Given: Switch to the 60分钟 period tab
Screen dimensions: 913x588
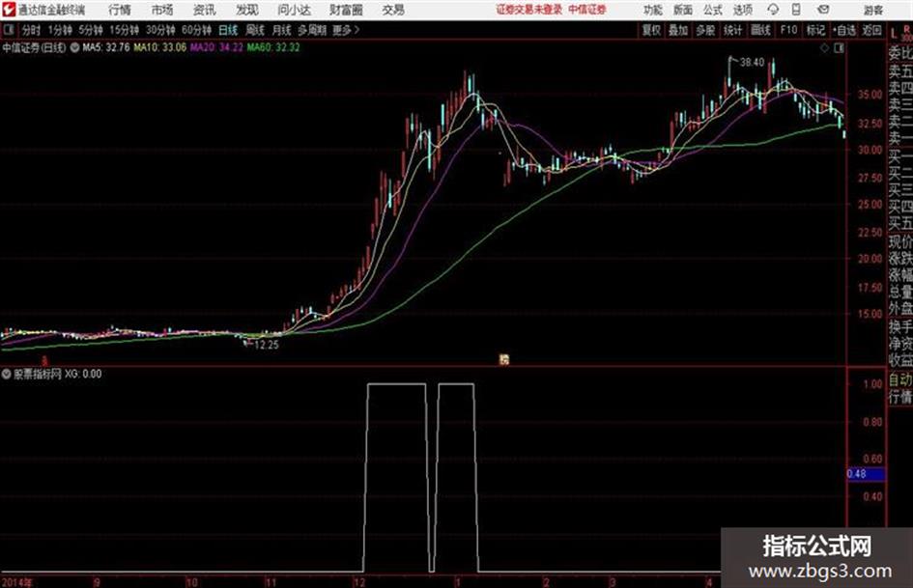Looking at the screenshot, I should click(196, 30).
